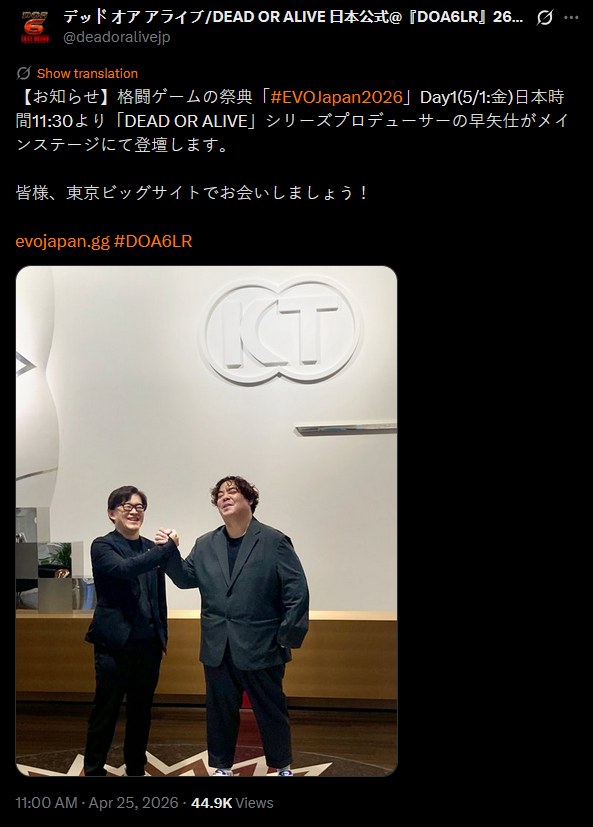Click the DOA6 logo in avatar
The image size is (593, 827).
35,26
